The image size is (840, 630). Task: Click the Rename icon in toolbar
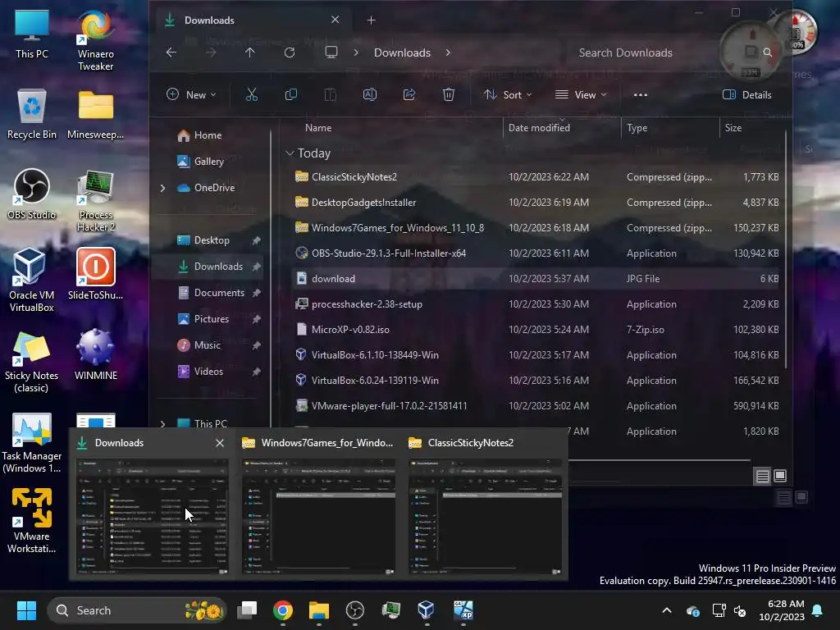(370, 95)
